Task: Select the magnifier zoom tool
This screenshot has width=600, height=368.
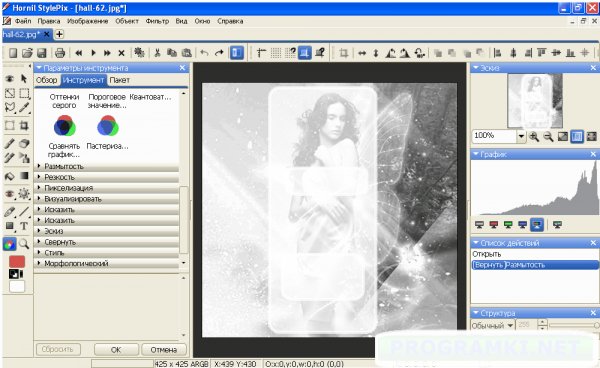Action: [24, 244]
